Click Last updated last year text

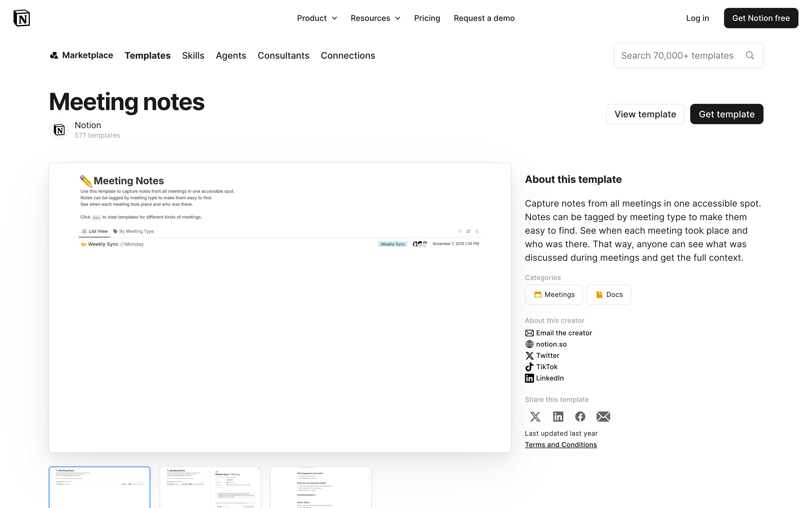tap(561, 433)
